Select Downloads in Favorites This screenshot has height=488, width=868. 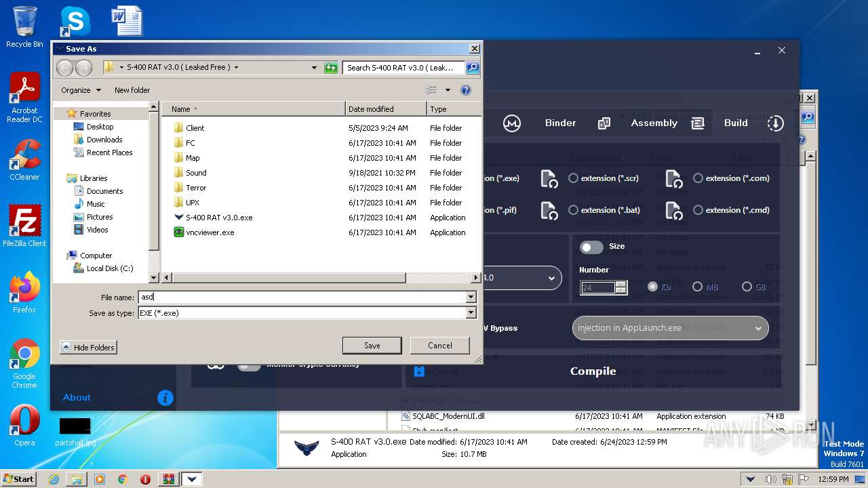tap(104, 140)
